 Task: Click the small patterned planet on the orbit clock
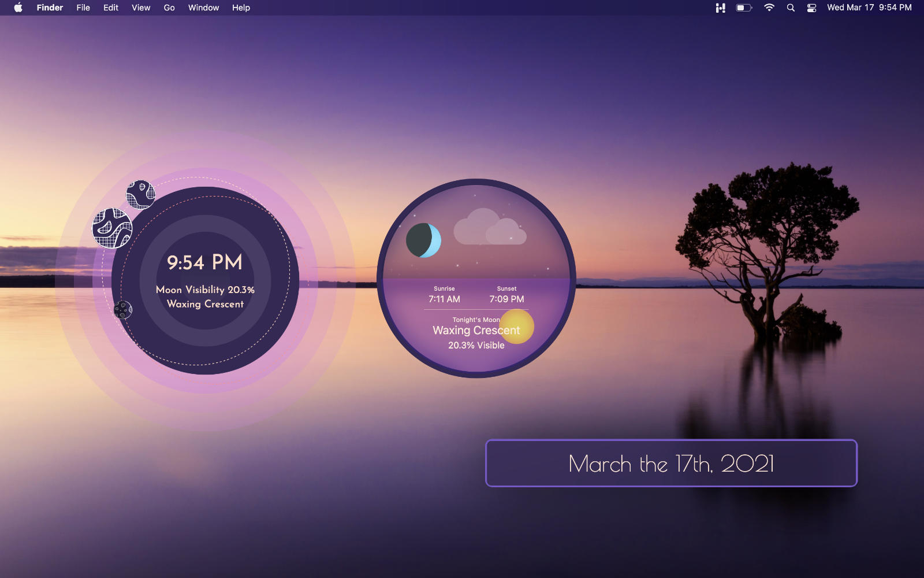(140, 194)
